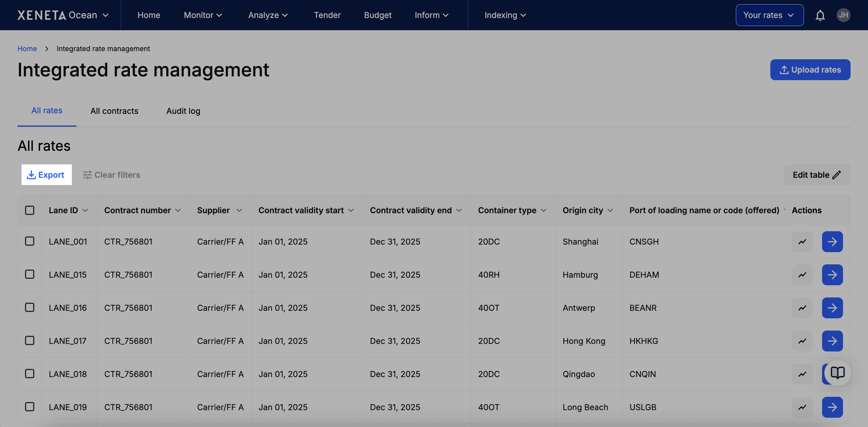The height and width of the screenshot is (427, 868).
Task: Click the Upload rates button
Action: click(810, 70)
